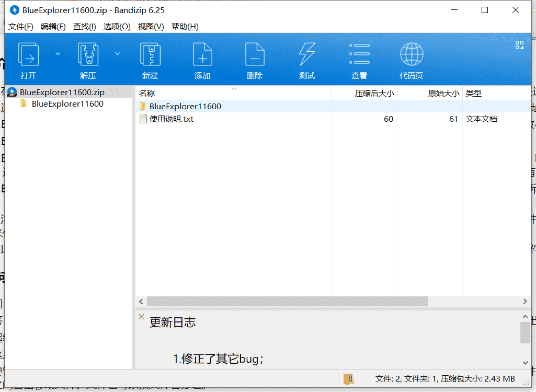Sort by the 类型 column header

click(497, 94)
